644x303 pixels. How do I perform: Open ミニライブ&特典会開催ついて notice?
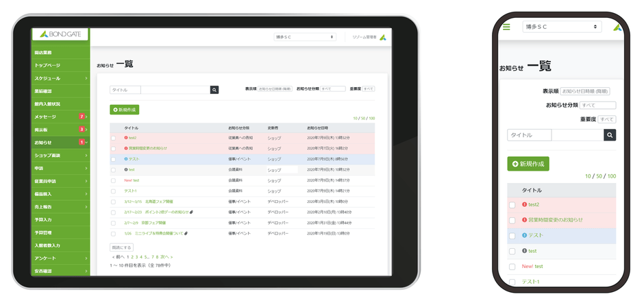pos(153,234)
